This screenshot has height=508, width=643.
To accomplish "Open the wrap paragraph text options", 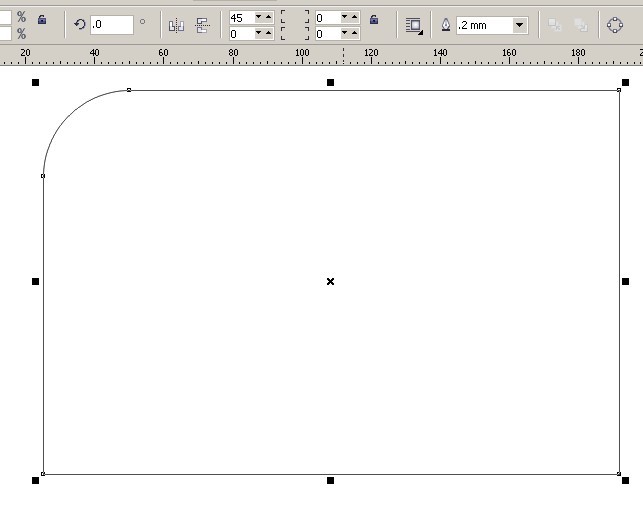I will coord(414,26).
